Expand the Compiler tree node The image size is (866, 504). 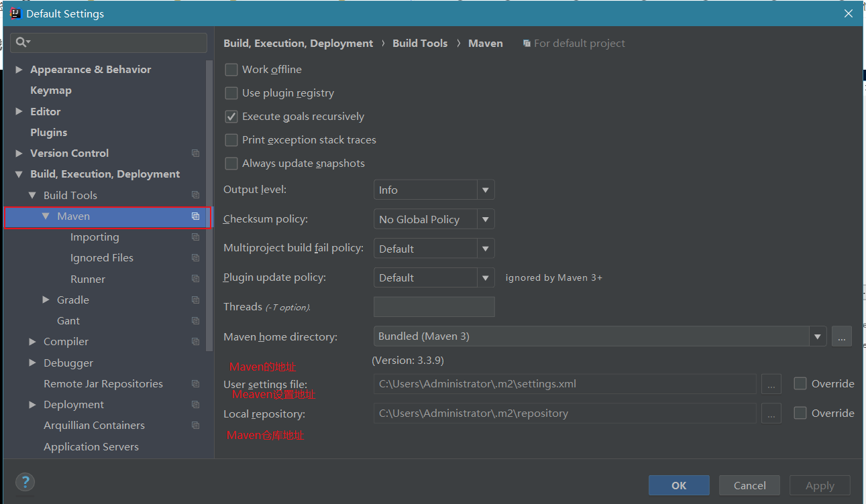[x=32, y=342]
